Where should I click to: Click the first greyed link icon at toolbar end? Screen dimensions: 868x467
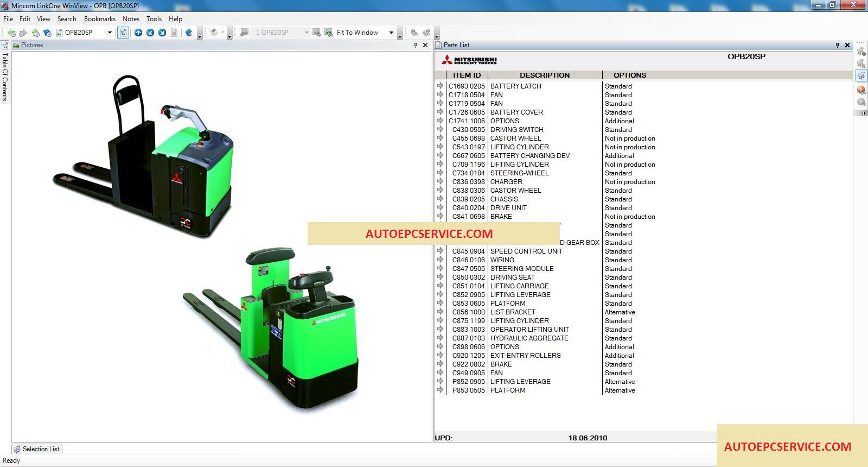[x=414, y=33]
